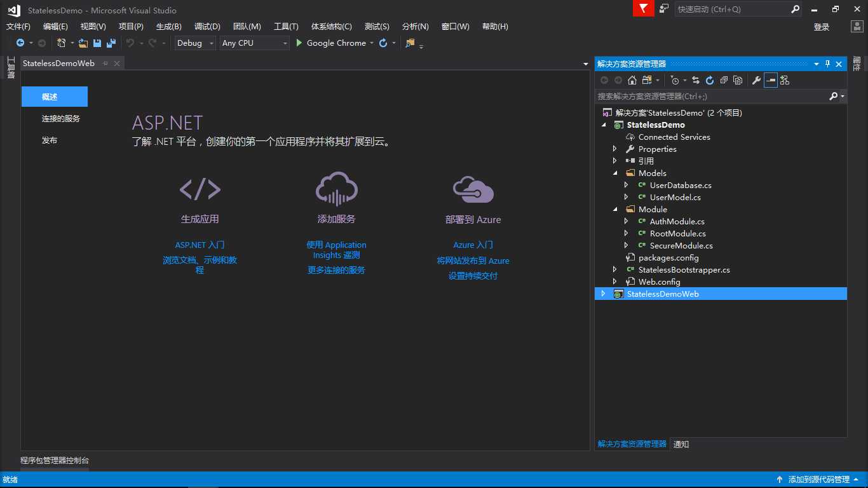
Task: Pin the StatelessDemoWeb document tab
Action: coord(105,64)
